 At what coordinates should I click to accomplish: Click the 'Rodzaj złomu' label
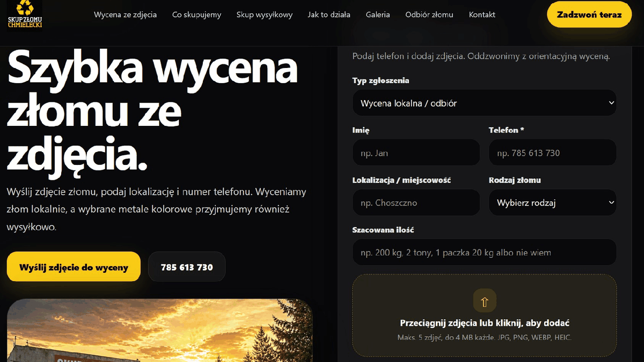[515, 180]
